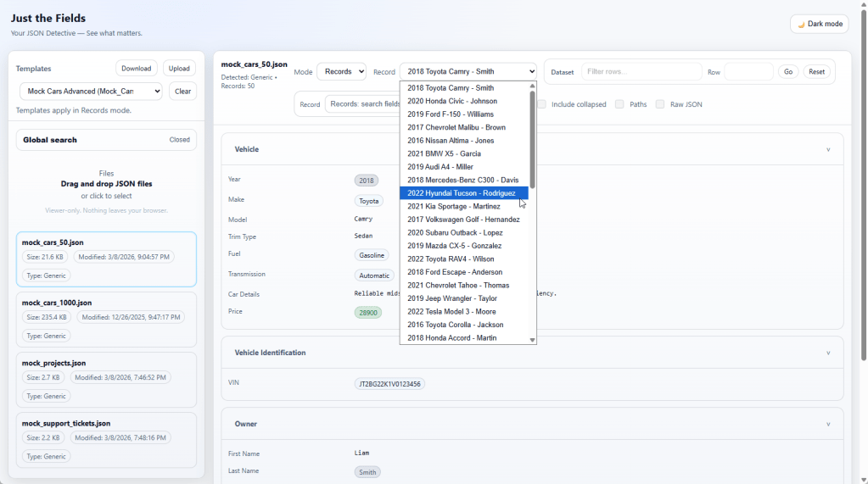Toggle Dark mode with the moon button
Image resolution: width=868 pixels, height=484 pixels.
[819, 24]
